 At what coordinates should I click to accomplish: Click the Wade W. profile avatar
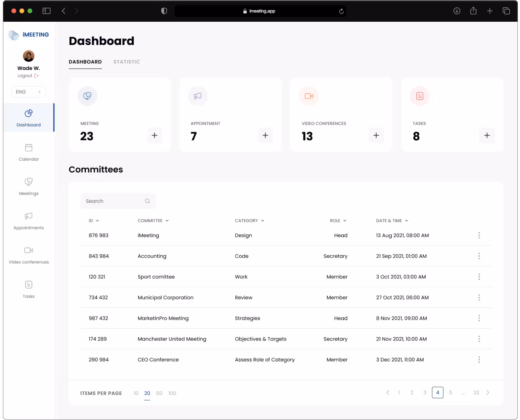[x=29, y=56]
